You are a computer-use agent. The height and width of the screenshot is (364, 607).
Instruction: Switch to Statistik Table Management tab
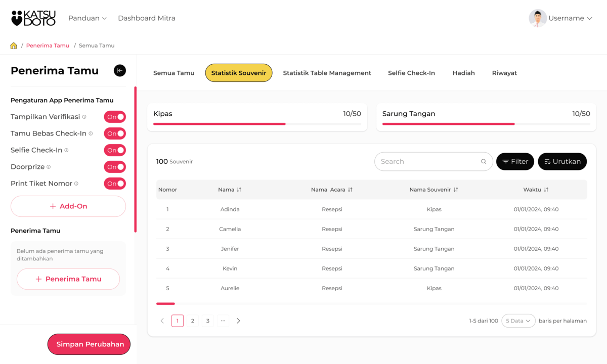[327, 73]
